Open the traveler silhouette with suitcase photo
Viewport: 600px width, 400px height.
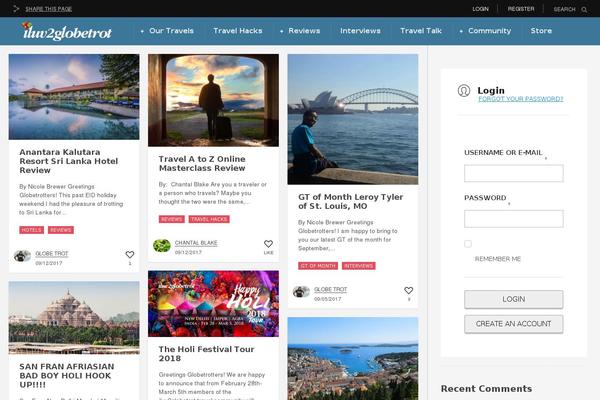coord(213,100)
